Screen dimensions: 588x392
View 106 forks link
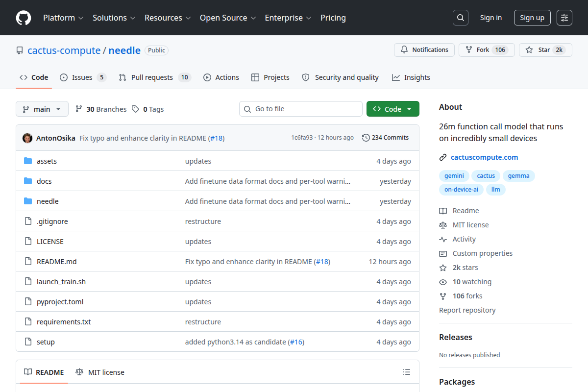tap(461, 296)
